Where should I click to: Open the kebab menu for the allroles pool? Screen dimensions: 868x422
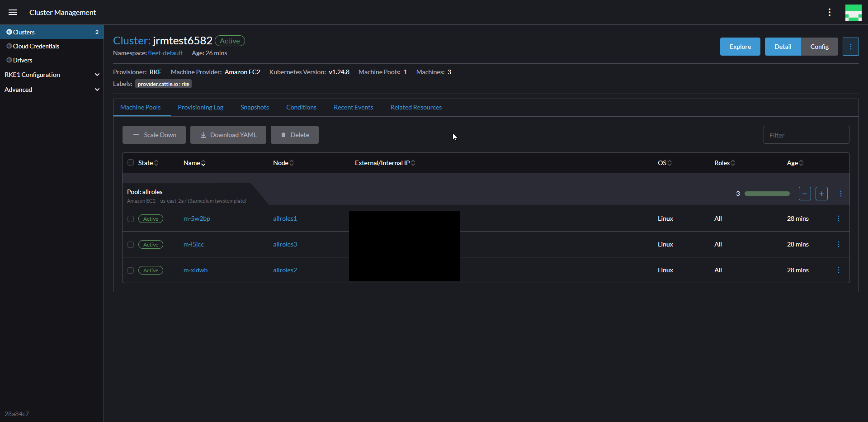coord(841,194)
